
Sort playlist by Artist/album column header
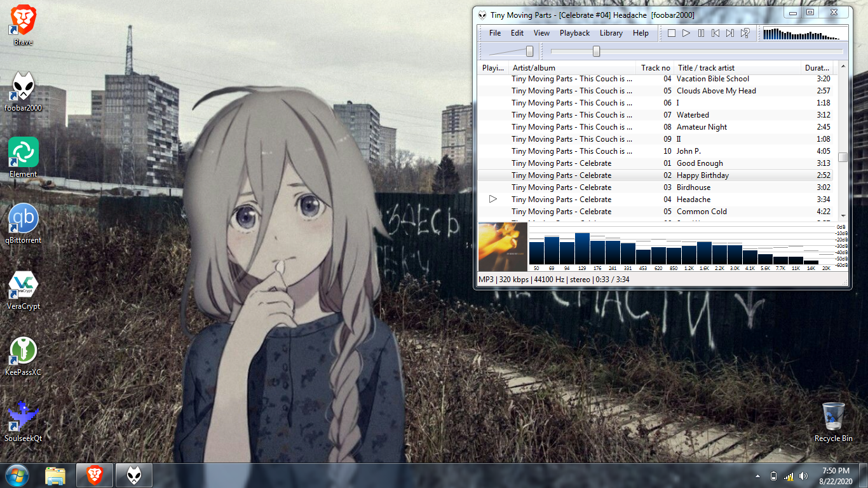click(573, 68)
